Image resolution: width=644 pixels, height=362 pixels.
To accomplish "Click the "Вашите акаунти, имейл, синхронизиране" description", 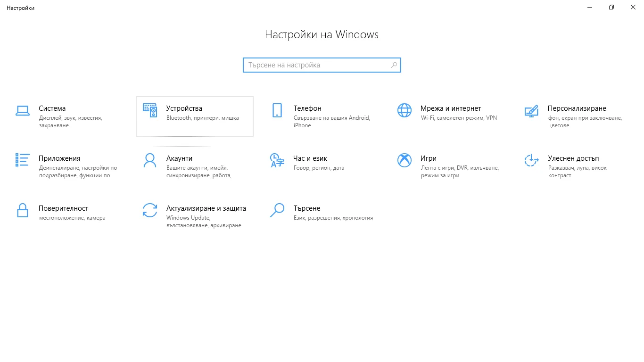I will point(199,172).
